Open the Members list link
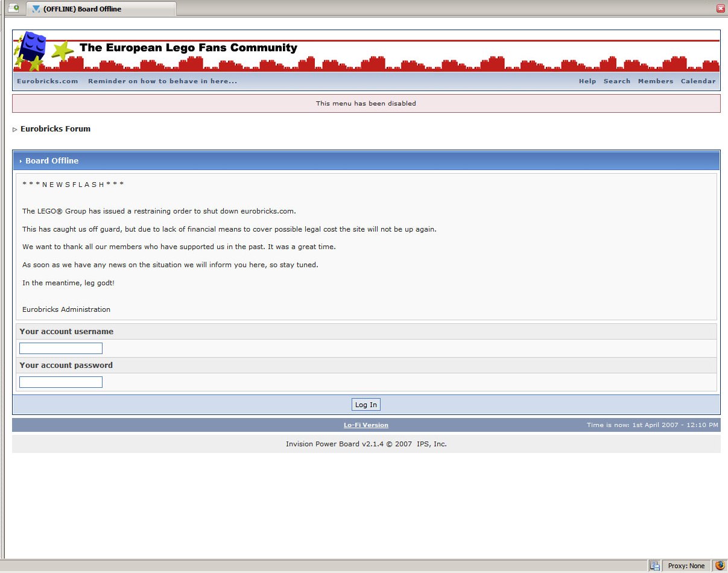728x573 pixels. tap(655, 81)
